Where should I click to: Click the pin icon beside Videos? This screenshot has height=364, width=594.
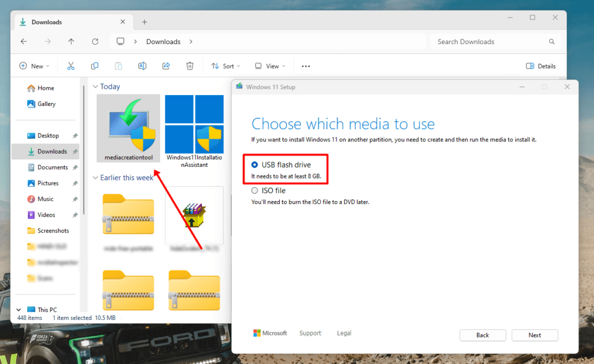point(75,215)
